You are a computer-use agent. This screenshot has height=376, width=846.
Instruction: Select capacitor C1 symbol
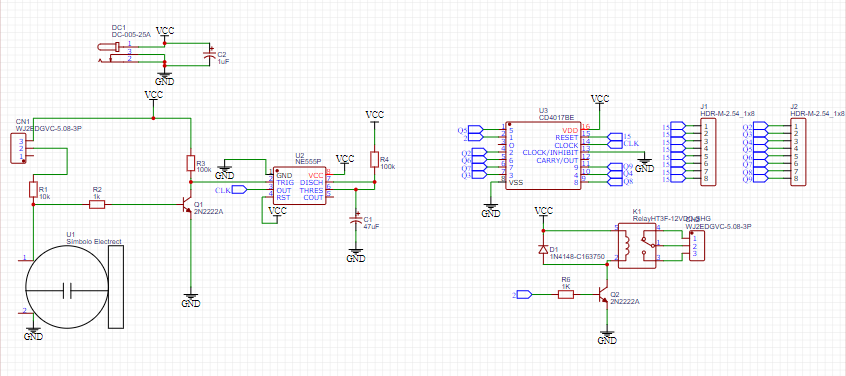click(355, 220)
